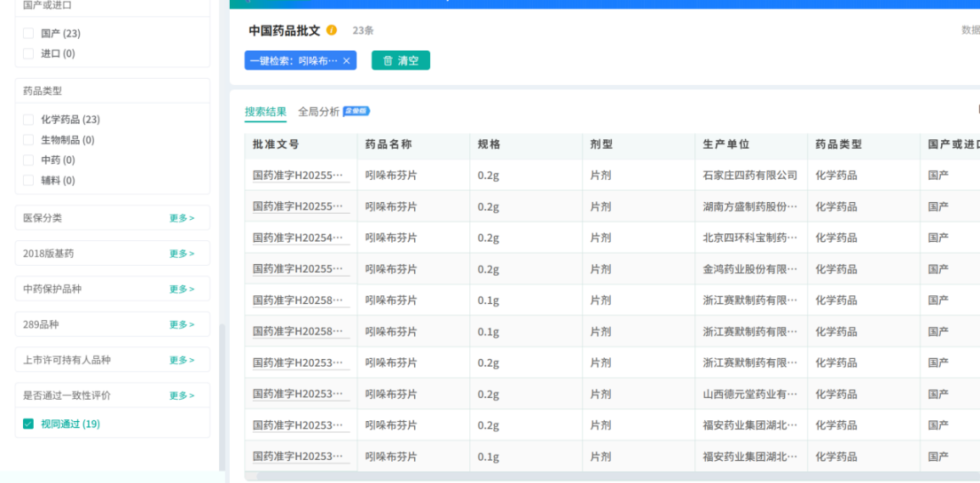Click the 批准文号 column header
Viewport: 980px width, 483px height.
tap(276, 144)
